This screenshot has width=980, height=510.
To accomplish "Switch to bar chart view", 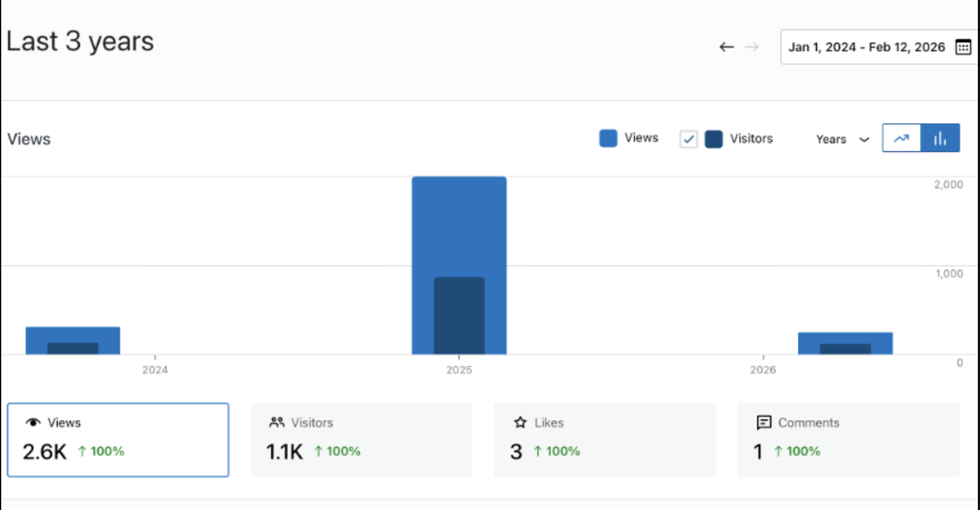I will [x=940, y=138].
